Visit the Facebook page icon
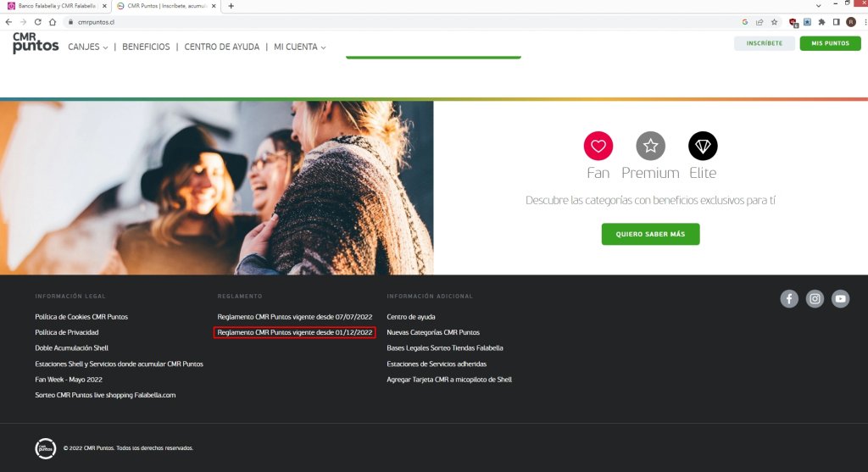Image resolution: width=868 pixels, height=472 pixels. click(789, 299)
